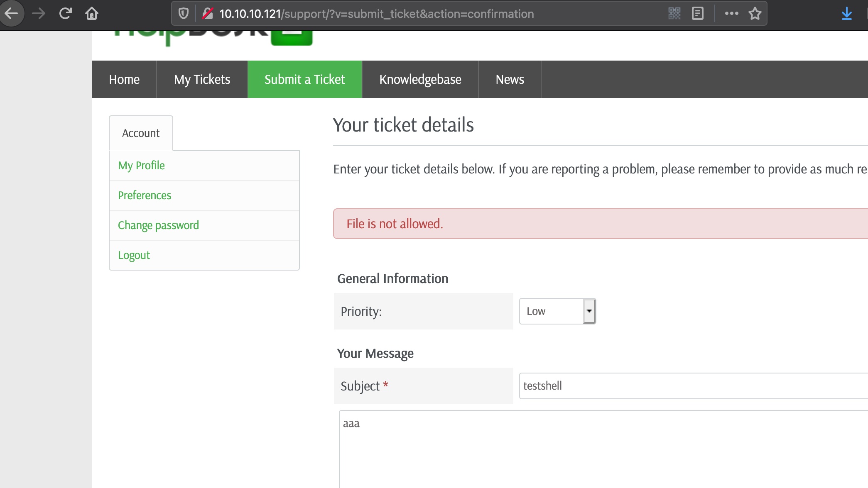The image size is (868, 488).
Task: Reload the page with refresh icon
Action: [65, 14]
